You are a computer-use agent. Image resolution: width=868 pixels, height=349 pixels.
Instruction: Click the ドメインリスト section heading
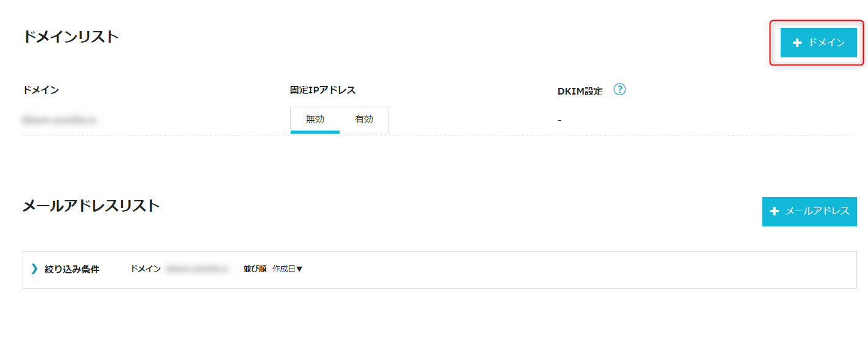[x=70, y=37]
